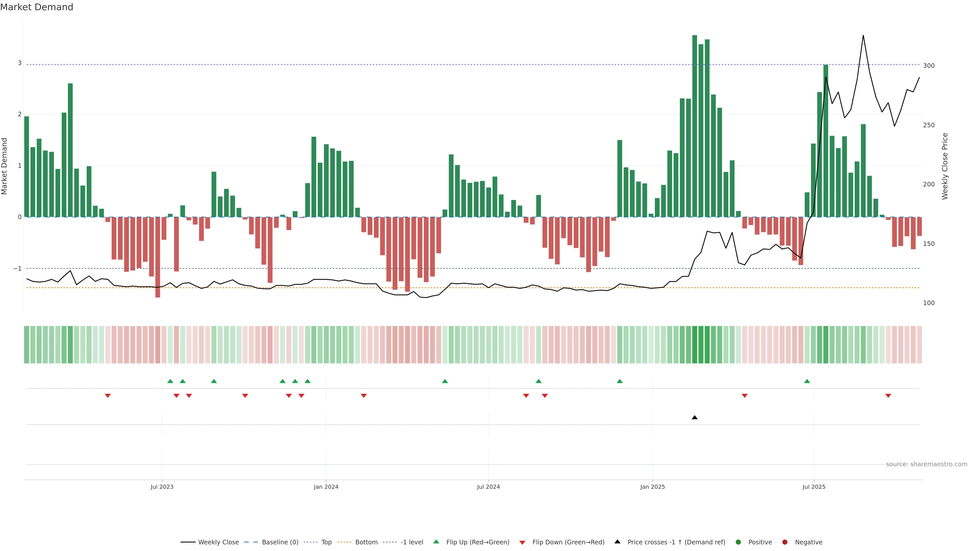This screenshot has width=980, height=551.
Task: Click the Positive legend green circle
Action: (x=738, y=542)
